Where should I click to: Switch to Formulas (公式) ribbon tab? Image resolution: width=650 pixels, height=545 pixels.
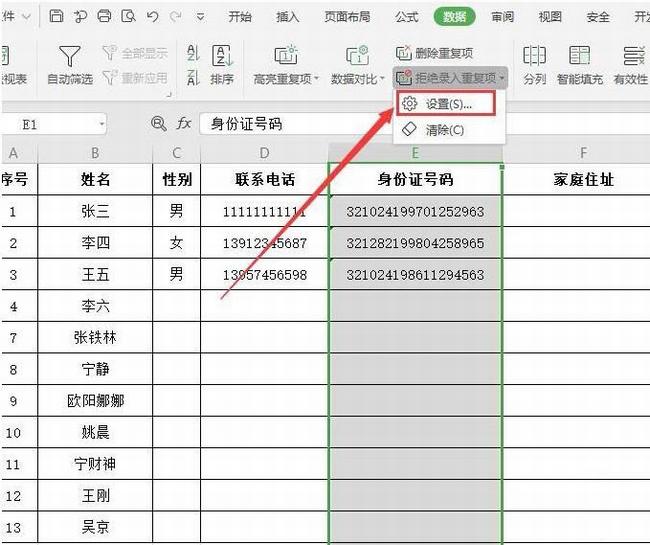(x=406, y=17)
